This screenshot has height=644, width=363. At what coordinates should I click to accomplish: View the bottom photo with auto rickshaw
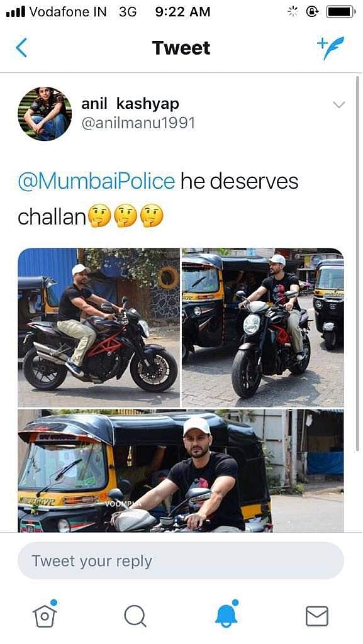click(x=181, y=470)
